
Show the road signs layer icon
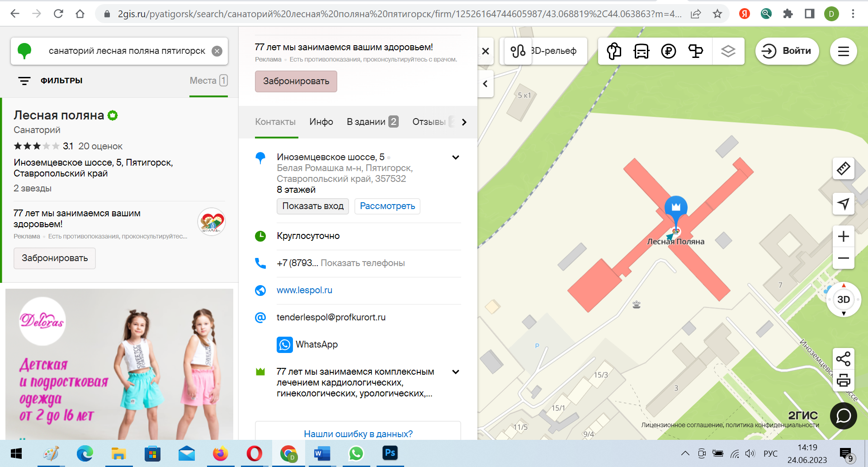[696, 51]
